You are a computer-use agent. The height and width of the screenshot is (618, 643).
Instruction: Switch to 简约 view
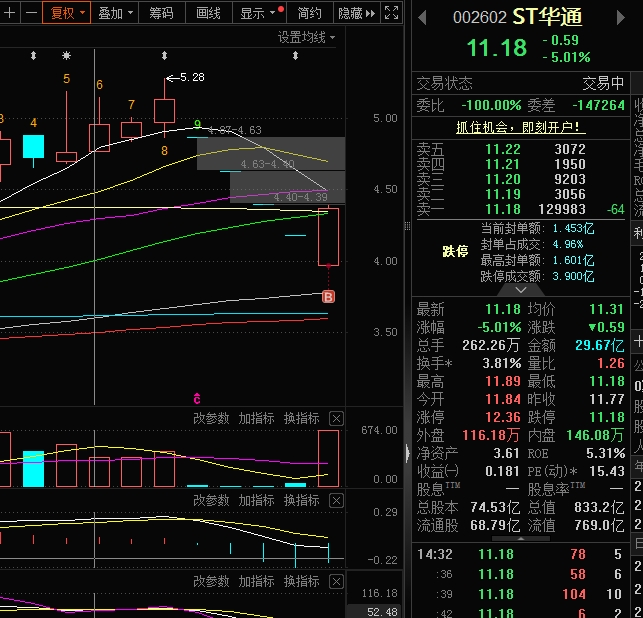pos(309,13)
